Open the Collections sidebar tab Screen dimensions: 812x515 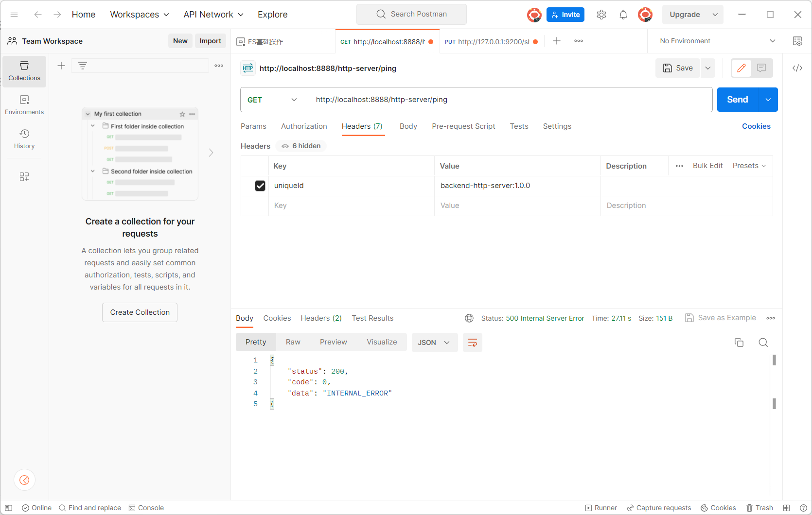pyautogui.click(x=24, y=71)
